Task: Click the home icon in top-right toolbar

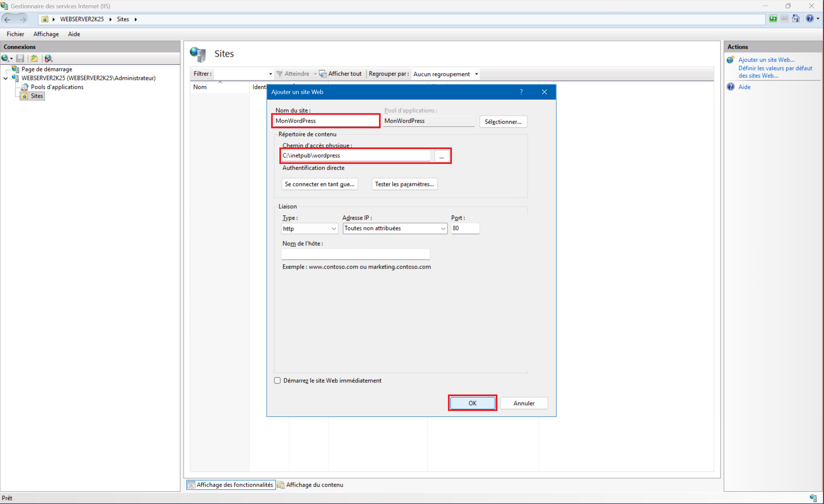Action: [796, 19]
